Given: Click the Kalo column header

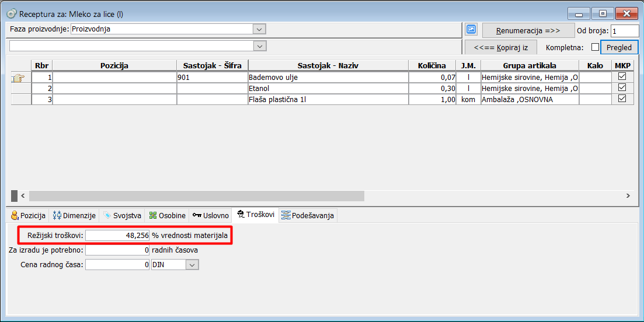Looking at the screenshot, I should click(595, 66).
